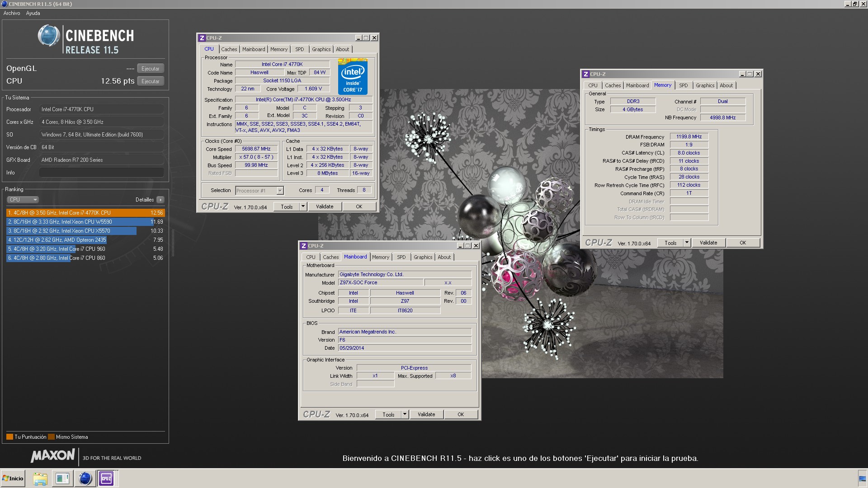The width and height of the screenshot is (868, 488).
Task: Click the CPU-Z title icon in CPU window
Action: tap(202, 38)
